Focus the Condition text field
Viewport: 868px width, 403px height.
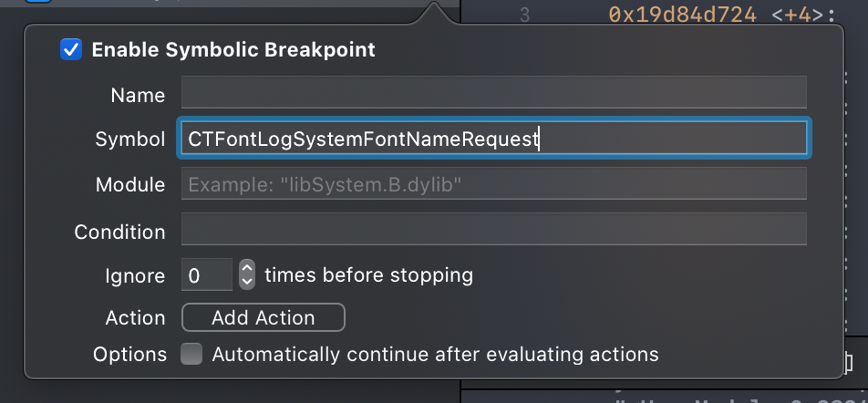(x=493, y=229)
